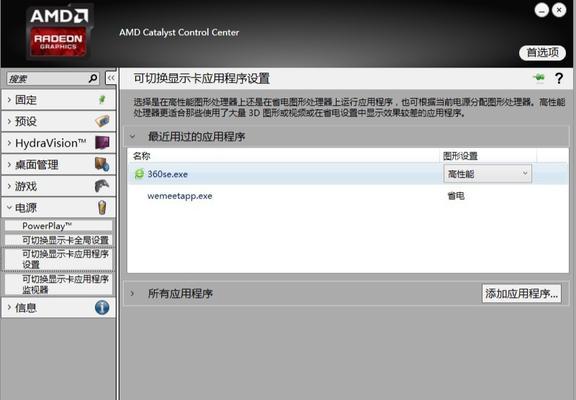Click the search magnifier icon
This screenshot has height=400, width=576.
click(93, 78)
